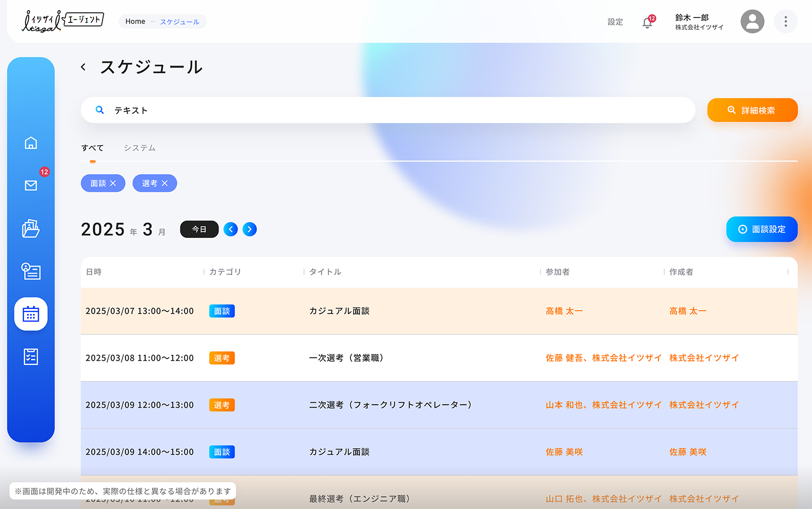Open カジュアル面談 title in 03/07 row
This screenshot has height=509, width=812.
pos(339,311)
